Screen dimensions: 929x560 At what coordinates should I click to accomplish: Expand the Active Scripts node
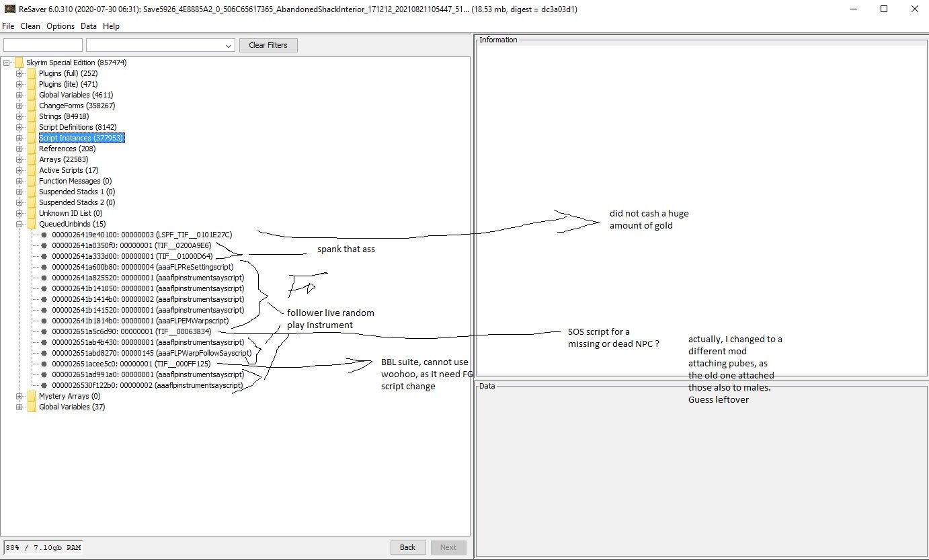tap(19, 170)
